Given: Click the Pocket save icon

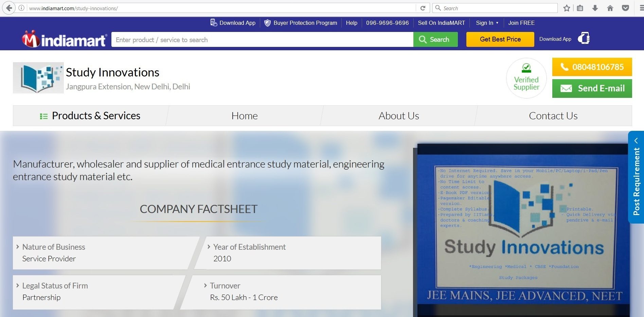Looking at the screenshot, I should click(625, 8).
